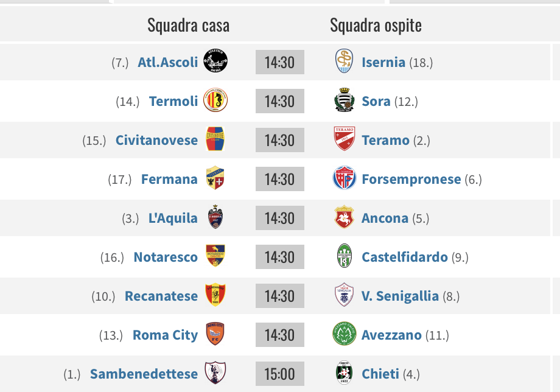Click the Isernia team crest

[x=345, y=61]
